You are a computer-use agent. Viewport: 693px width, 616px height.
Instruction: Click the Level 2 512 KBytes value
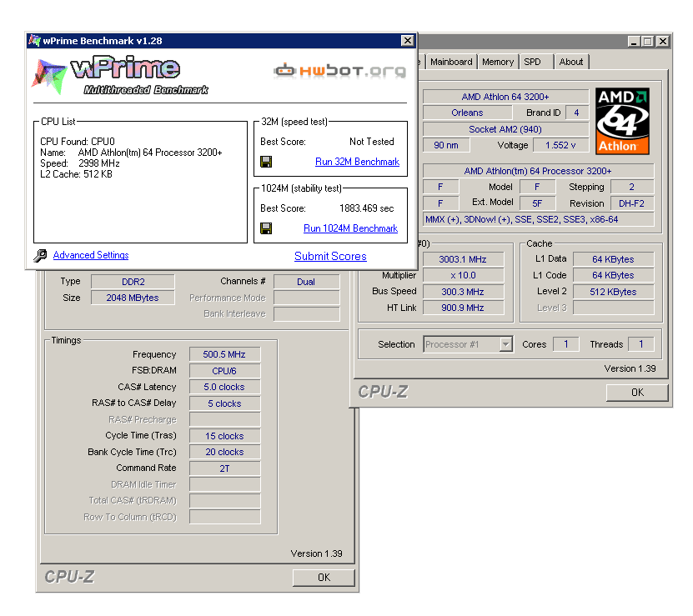(x=614, y=292)
